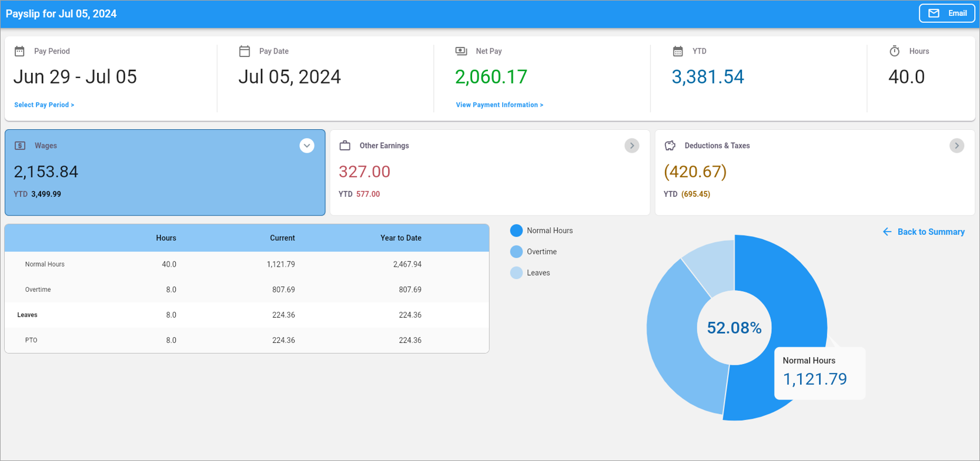
Task: Click the Wages dollar icon
Action: click(20, 146)
